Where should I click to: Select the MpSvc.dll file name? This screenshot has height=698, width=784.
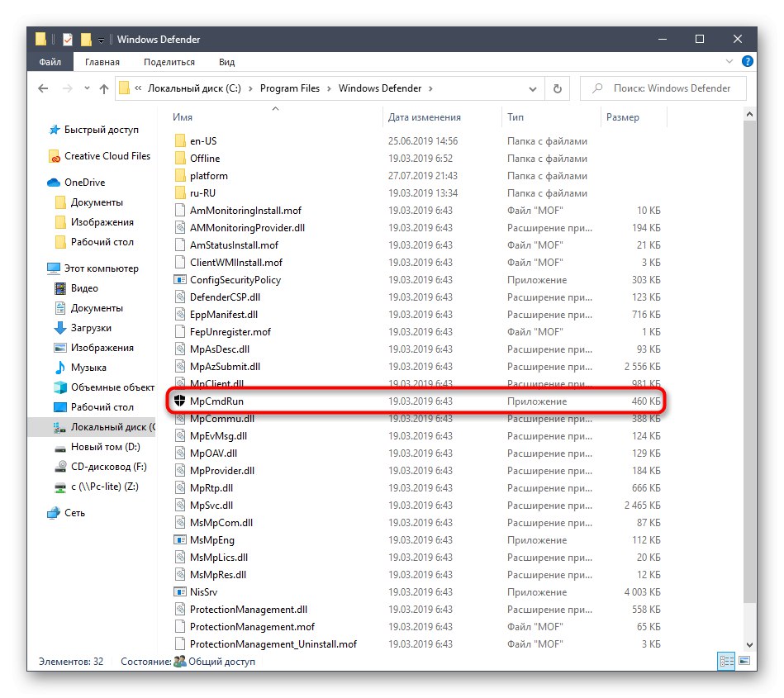(x=211, y=506)
